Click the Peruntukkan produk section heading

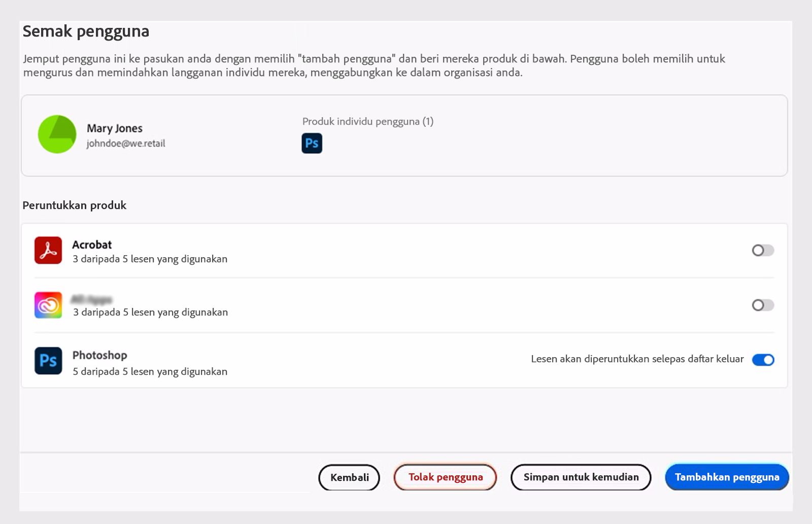click(74, 205)
